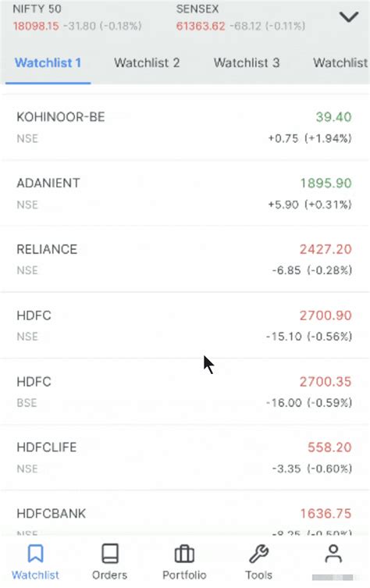Open the HDFC BSE stock row
The image size is (370, 588).
(x=185, y=391)
